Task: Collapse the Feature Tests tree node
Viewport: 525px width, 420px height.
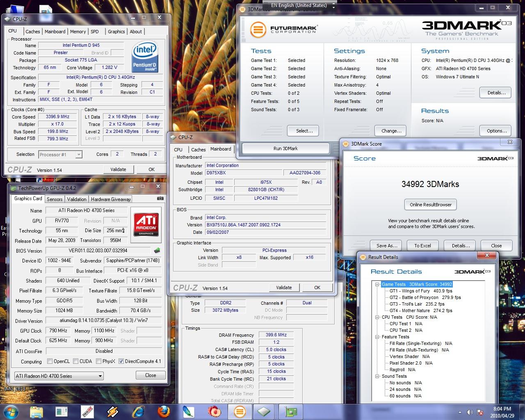Action: pyautogui.click(x=377, y=337)
